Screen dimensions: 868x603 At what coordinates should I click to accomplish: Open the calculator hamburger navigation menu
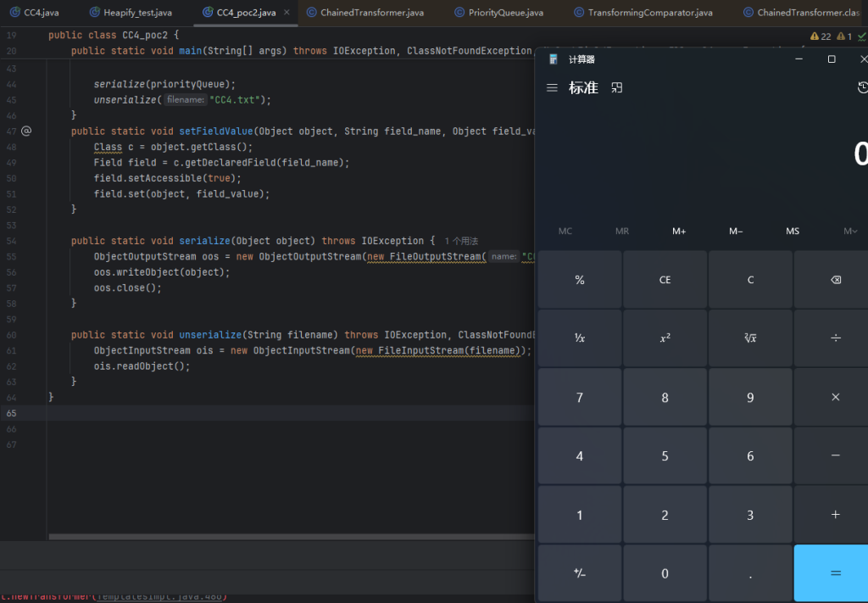click(552, 88)
